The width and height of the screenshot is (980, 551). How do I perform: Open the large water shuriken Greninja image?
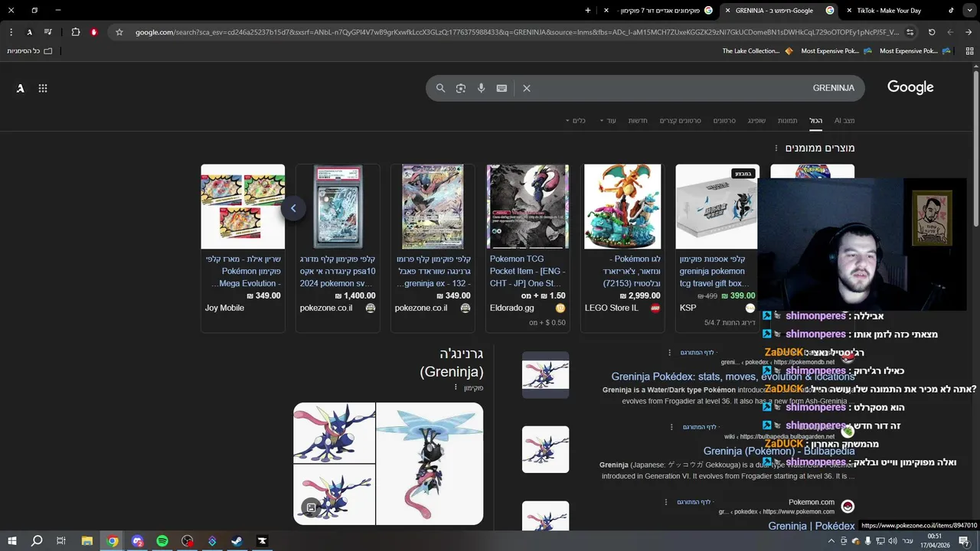[x=430, y=464]
